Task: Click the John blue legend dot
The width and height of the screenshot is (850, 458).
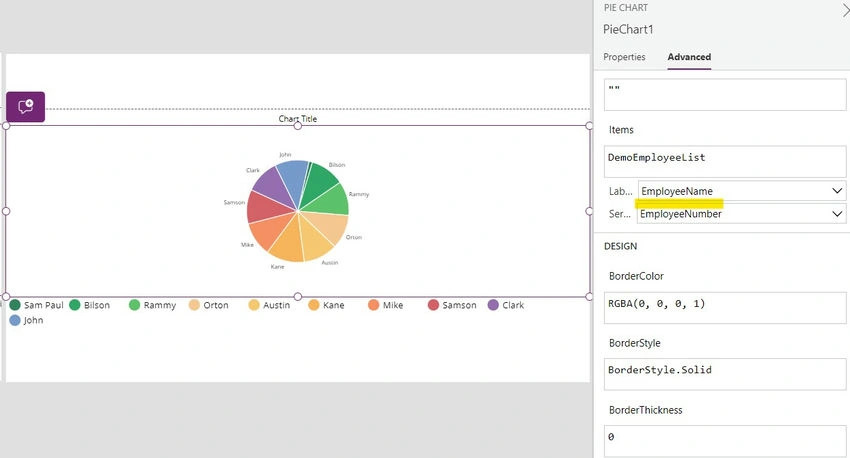Action: (x=15, y=320)
